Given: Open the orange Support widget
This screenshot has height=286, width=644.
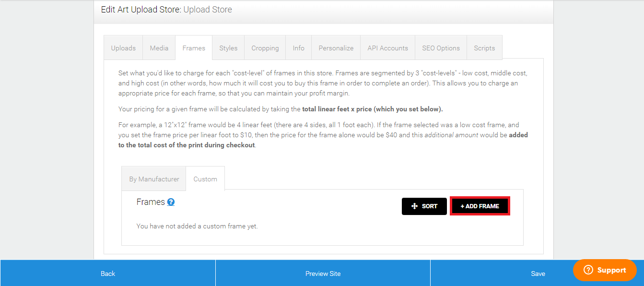Looking at the screenshot, I should 605,270.
